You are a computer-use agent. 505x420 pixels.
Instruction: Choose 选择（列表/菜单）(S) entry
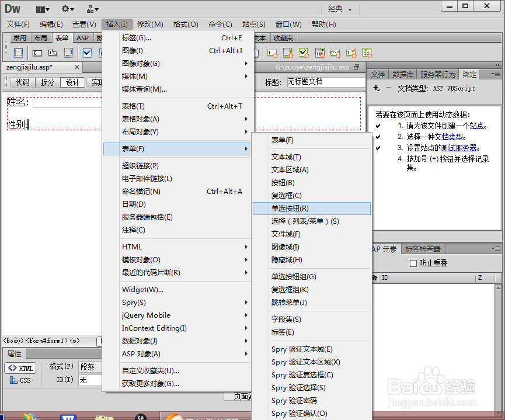point(312,221)
